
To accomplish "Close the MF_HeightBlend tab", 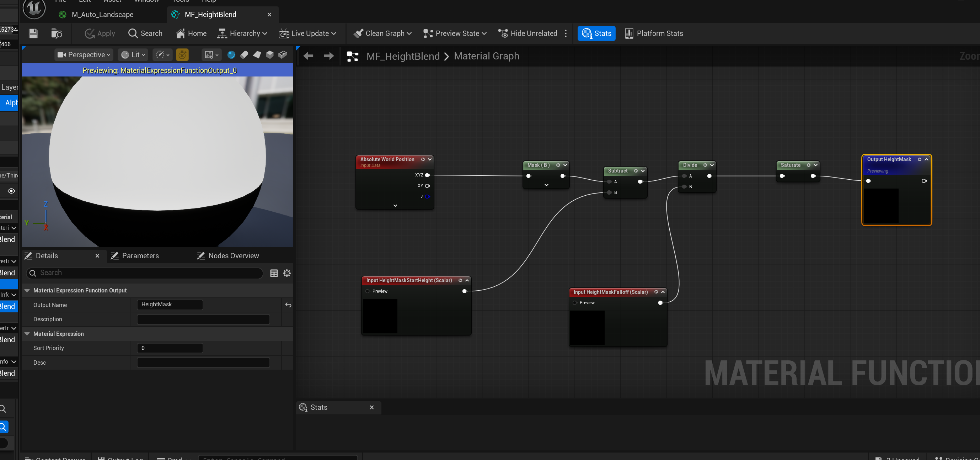I will pos(269,15).
